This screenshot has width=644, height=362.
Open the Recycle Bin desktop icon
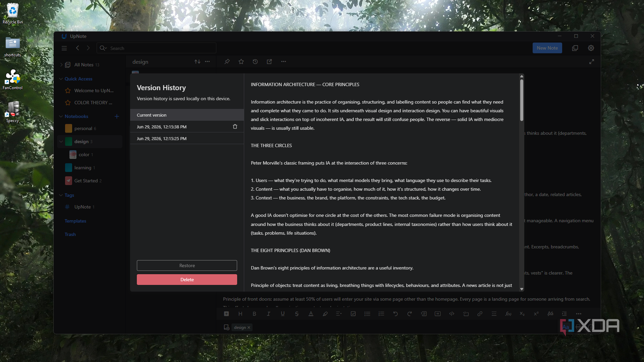pos(12,13)
